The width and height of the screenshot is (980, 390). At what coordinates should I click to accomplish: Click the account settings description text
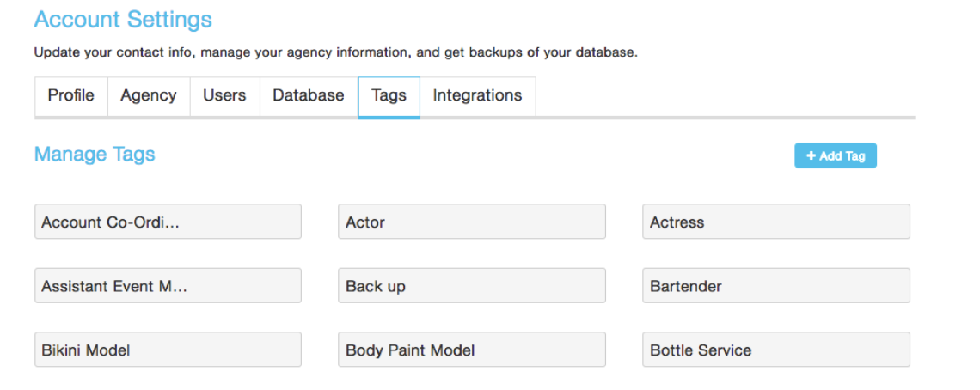coord(335,52)
